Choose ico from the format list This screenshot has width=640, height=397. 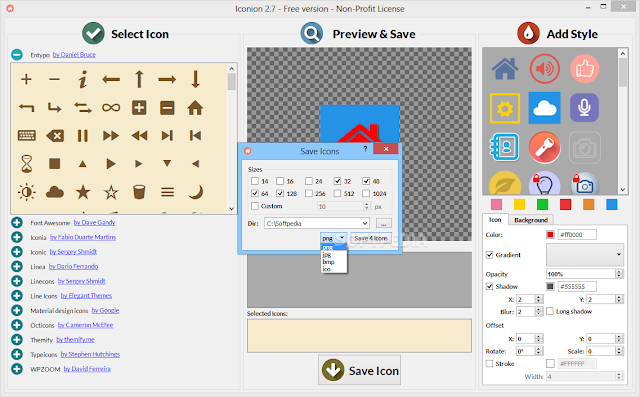327,269
